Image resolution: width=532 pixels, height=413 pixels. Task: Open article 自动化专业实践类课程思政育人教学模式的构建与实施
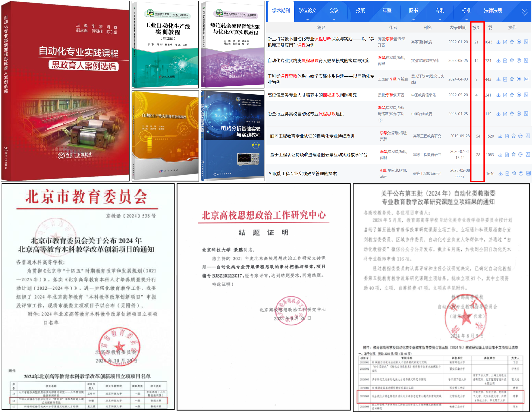[318, 61]
